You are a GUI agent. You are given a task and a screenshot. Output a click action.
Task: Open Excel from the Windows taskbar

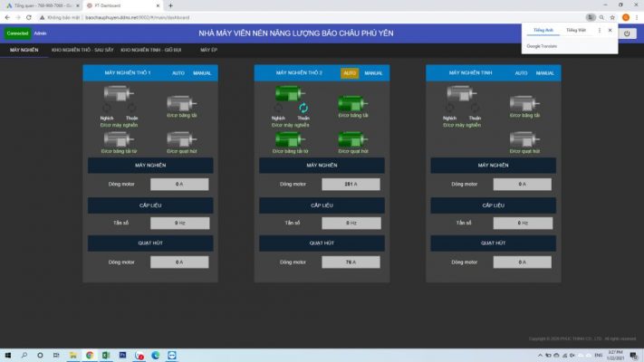tap(106, 356)
